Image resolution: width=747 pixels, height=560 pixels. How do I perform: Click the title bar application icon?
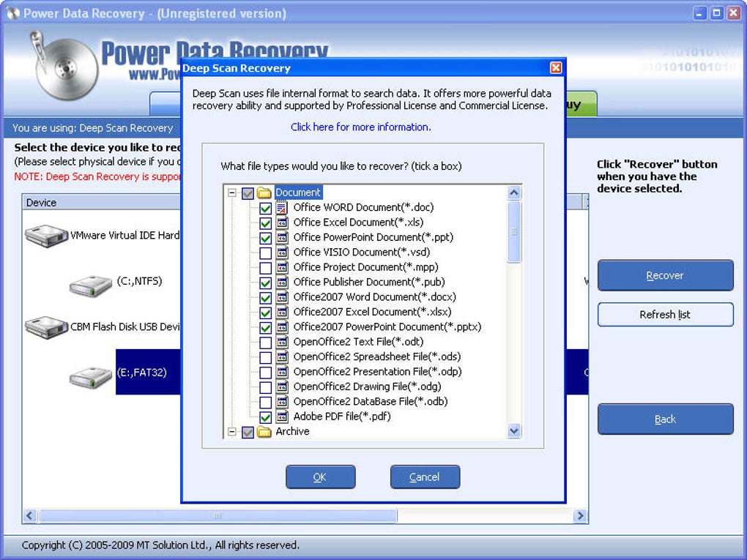(13, 13)
